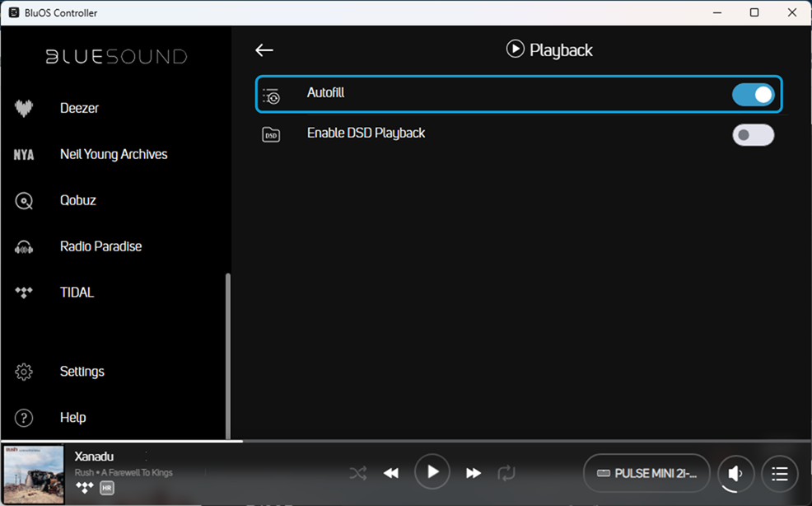Image resolution: width=812 pixels, height=506 pixels.
Task: Select the PULSE MINI 2i player button
Action: coord(646,473)
